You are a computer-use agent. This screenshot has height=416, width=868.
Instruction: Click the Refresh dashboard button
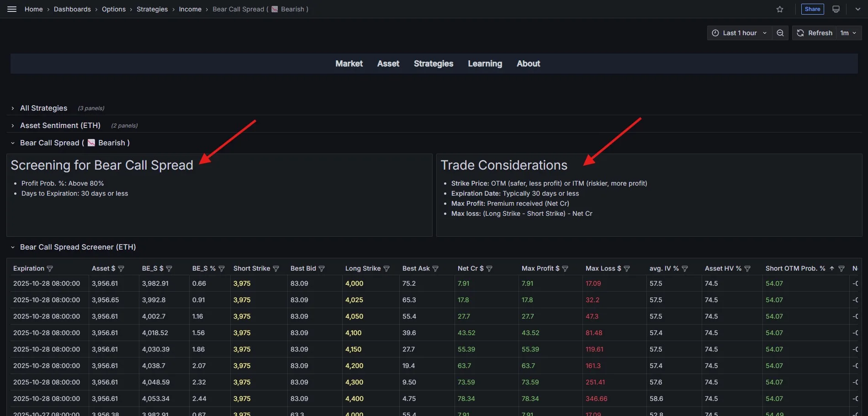[x=815, y=33]
